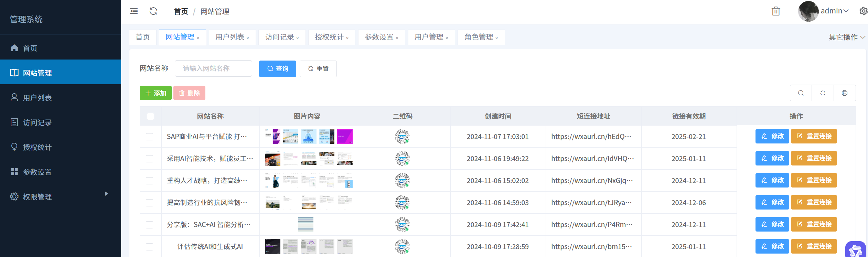The height and width of the screenshot is (257, 868).
Task: Close the 用户列表 tab
Action: click(x=248, y=38)
